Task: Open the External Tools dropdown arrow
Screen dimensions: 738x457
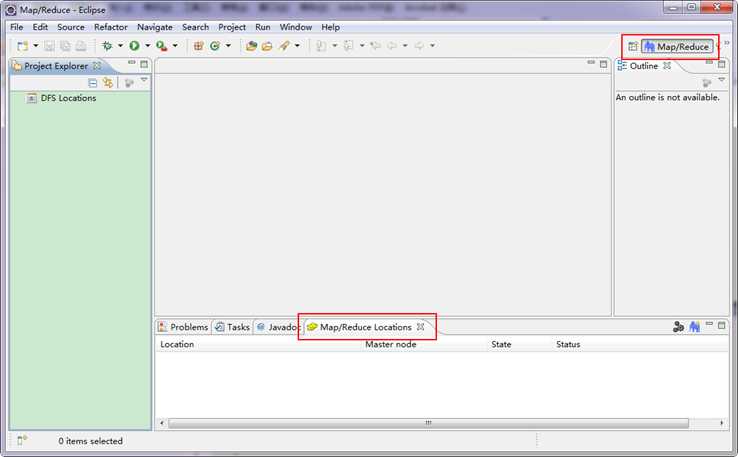Action: (175, 46)
